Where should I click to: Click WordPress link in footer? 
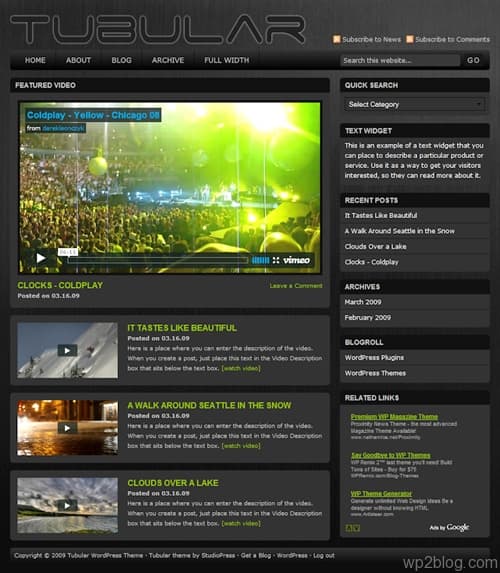[292, 555]
